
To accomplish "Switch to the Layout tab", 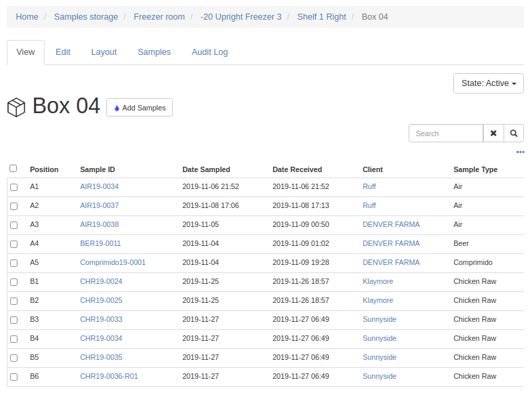I will pos(104,52).
